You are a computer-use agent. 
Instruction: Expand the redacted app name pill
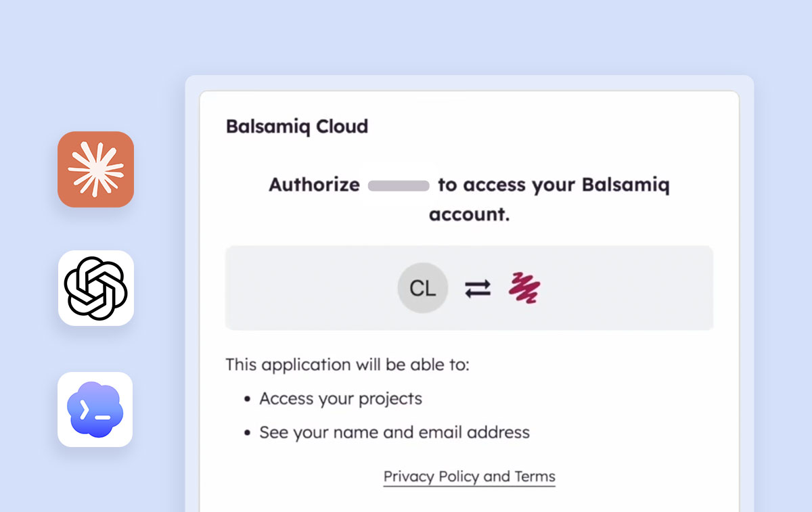click(398, 185)
